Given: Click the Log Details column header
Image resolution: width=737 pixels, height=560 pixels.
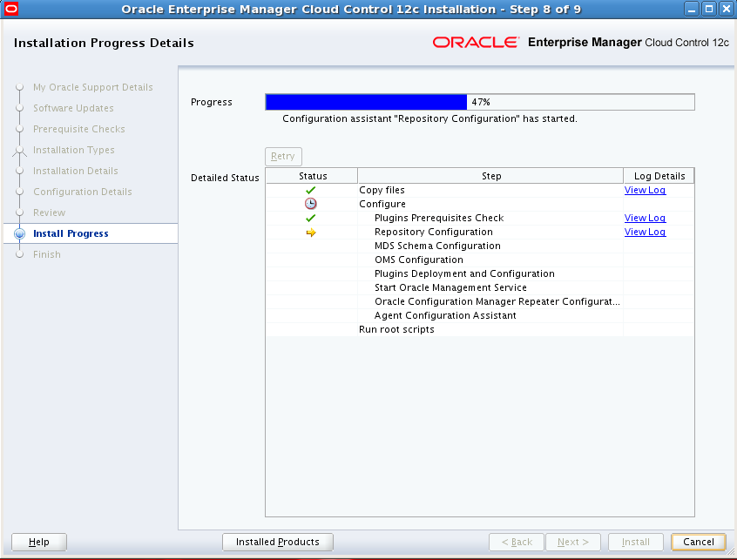Looking at the screenshot, I should click(659, 176).
